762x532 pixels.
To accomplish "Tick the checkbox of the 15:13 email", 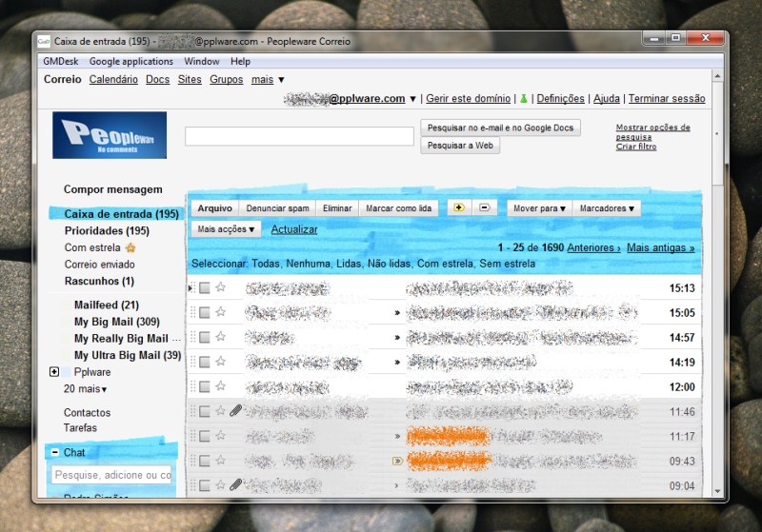I will pyautogui.click(x=205, y=287).
